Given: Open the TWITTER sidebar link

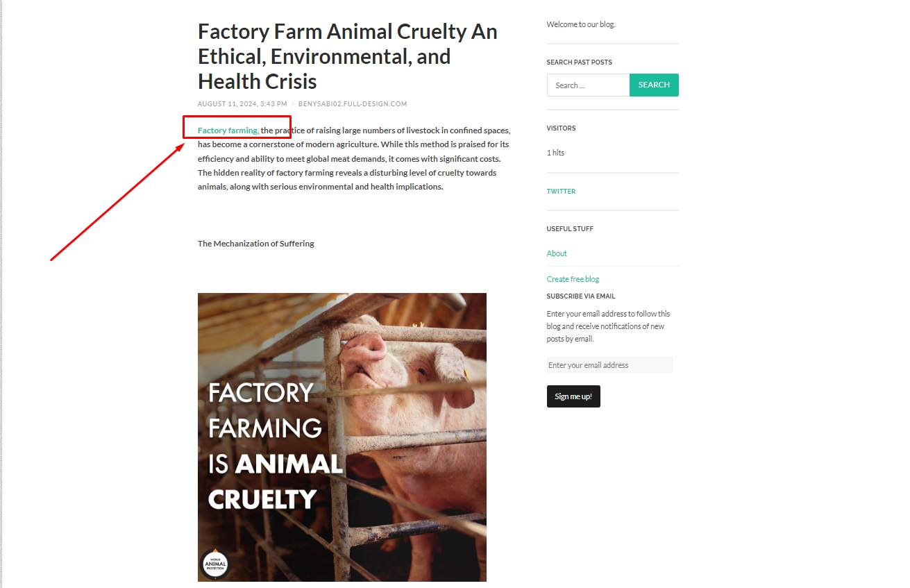Looking at the screenshot, I should point(561,192).
